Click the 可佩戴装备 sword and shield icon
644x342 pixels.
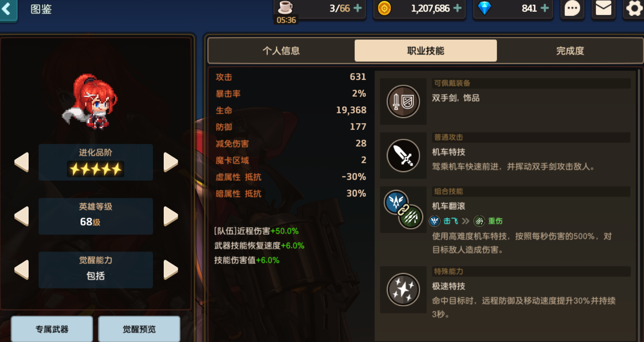[x=403, y=101]
